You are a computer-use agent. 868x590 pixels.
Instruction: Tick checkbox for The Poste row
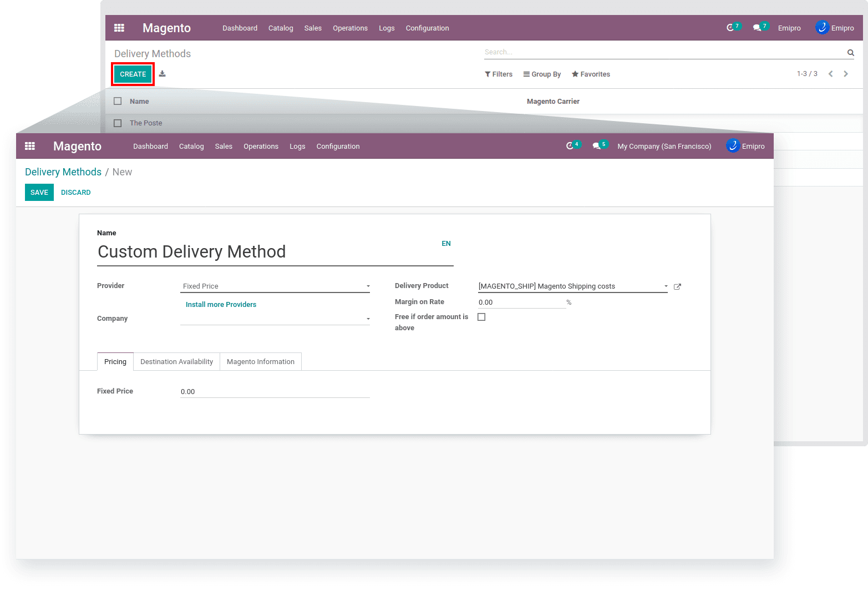tap(118, 123)
